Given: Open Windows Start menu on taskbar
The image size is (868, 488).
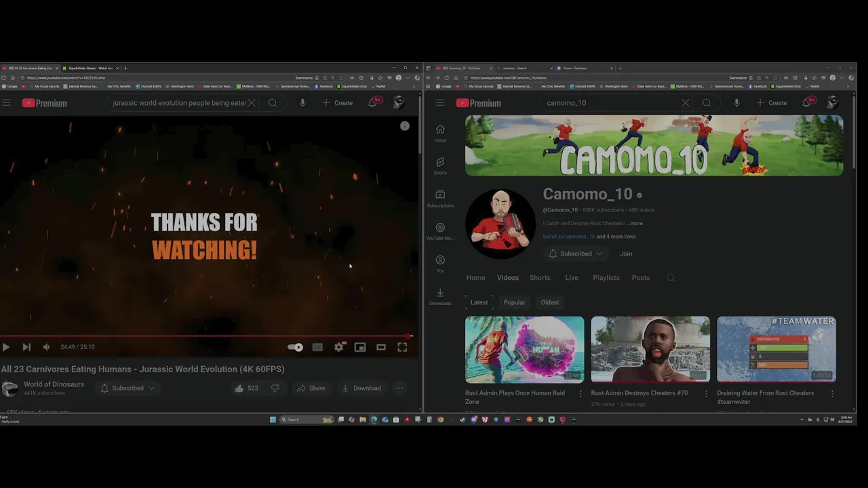Looking at the screenshot, I should click(273, 420).
